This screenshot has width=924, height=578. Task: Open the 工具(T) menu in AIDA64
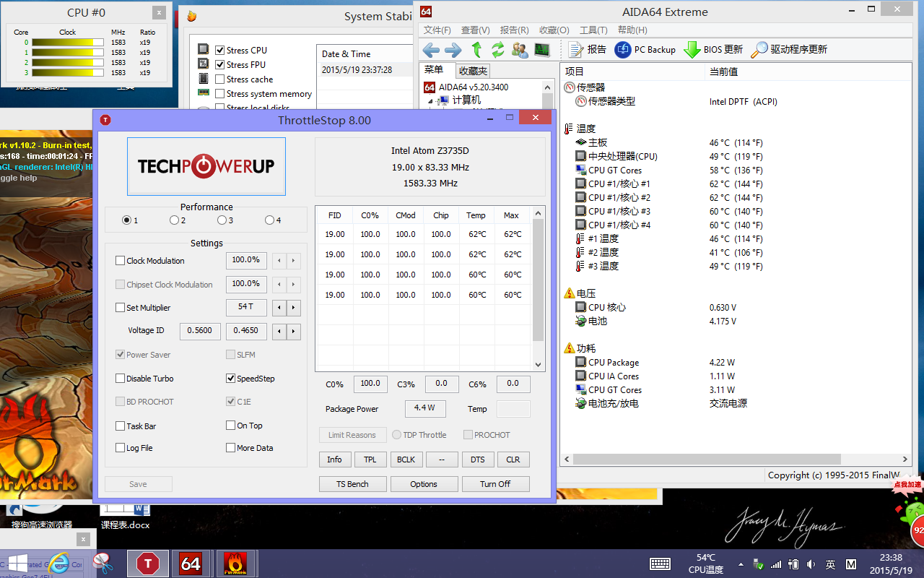click(593, 30)
